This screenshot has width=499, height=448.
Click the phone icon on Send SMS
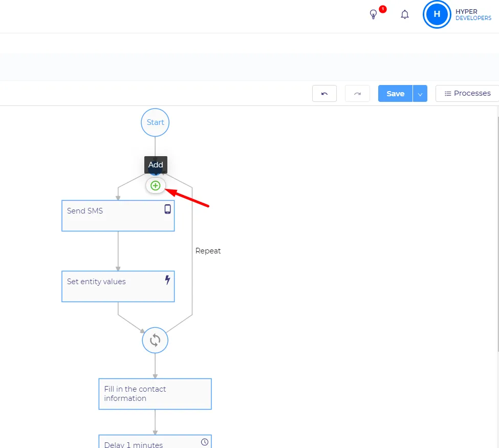(x=167, y=209)
